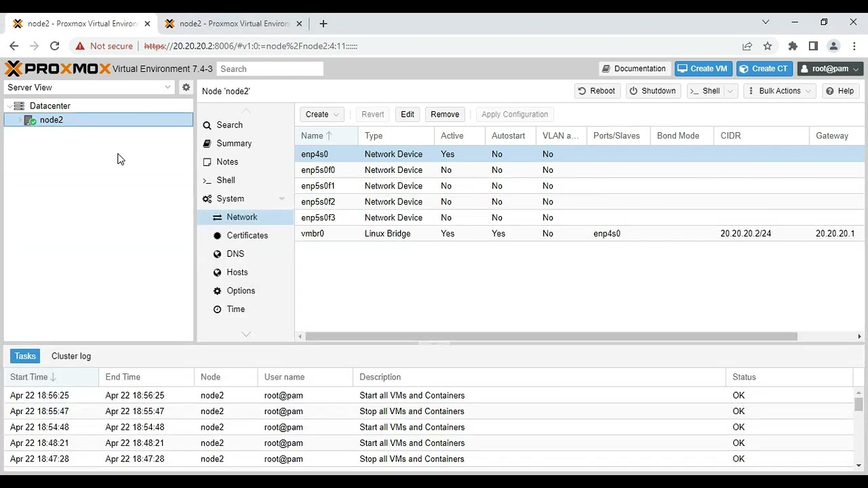Click the tasks list vertical scrollbar
Image resolution: width=868 pixels, height=488 pixels.
(859, 405)
